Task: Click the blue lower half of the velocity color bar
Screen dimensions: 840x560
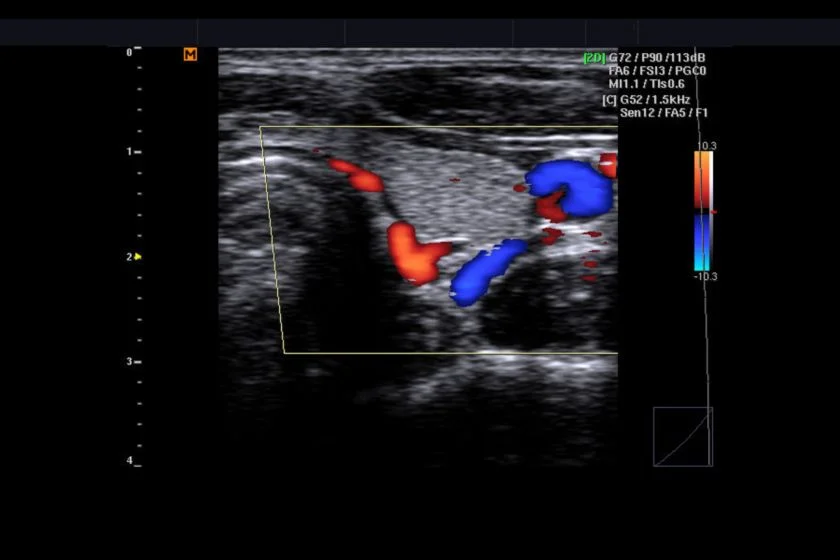Action: [702, 242]
